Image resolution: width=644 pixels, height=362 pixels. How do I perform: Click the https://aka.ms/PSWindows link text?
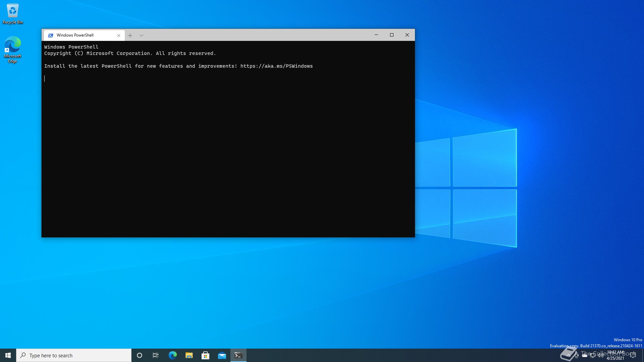click(276, 66)
